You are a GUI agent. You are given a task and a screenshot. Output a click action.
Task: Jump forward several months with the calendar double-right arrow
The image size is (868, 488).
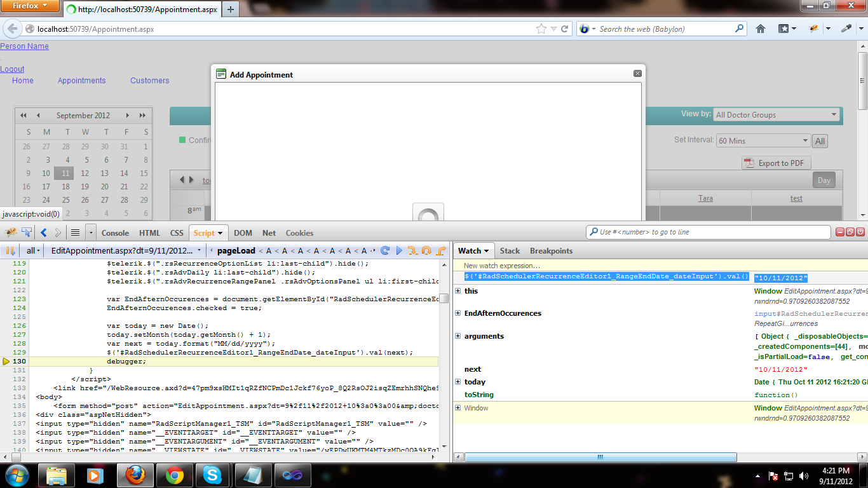pyautogui.click(x=142, y=116)
